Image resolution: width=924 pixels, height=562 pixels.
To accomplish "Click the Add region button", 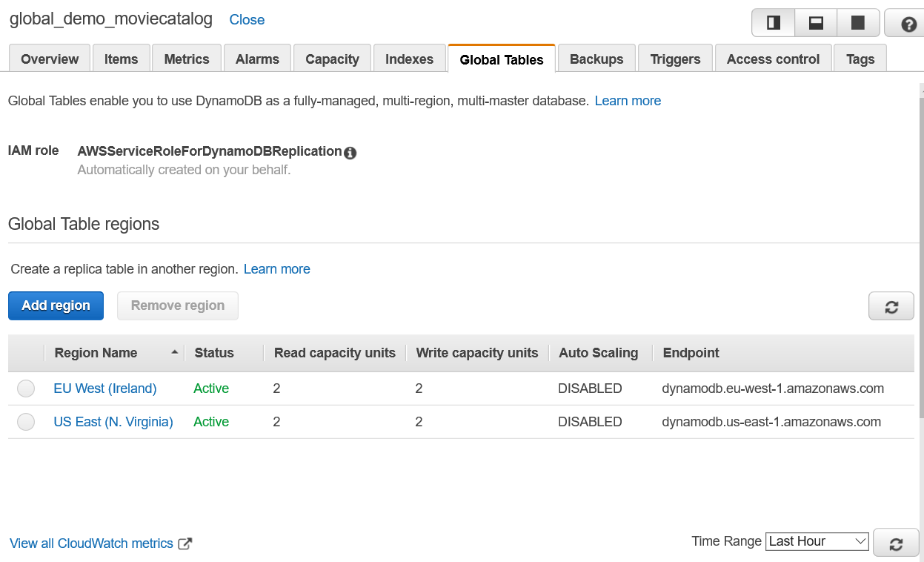I will [56, 305].
